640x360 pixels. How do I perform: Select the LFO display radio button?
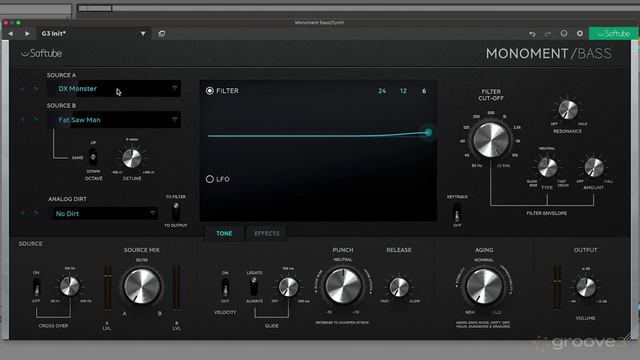pyautogui.click(x=210, y=179)
